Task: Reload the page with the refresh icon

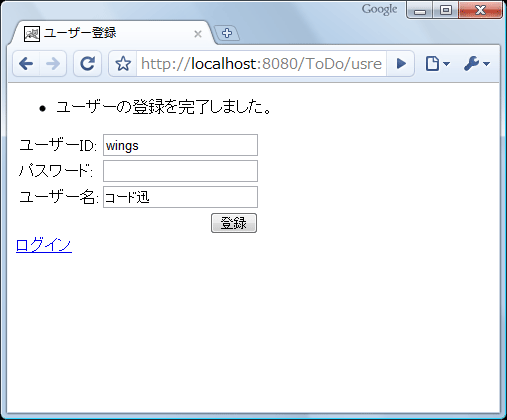Action: pos(87,63)
